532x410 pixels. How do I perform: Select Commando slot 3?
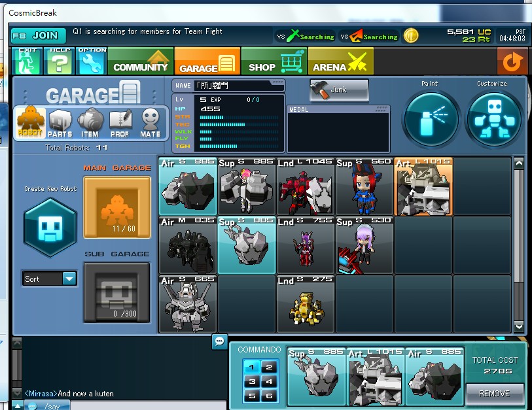(x=251, y=381)
